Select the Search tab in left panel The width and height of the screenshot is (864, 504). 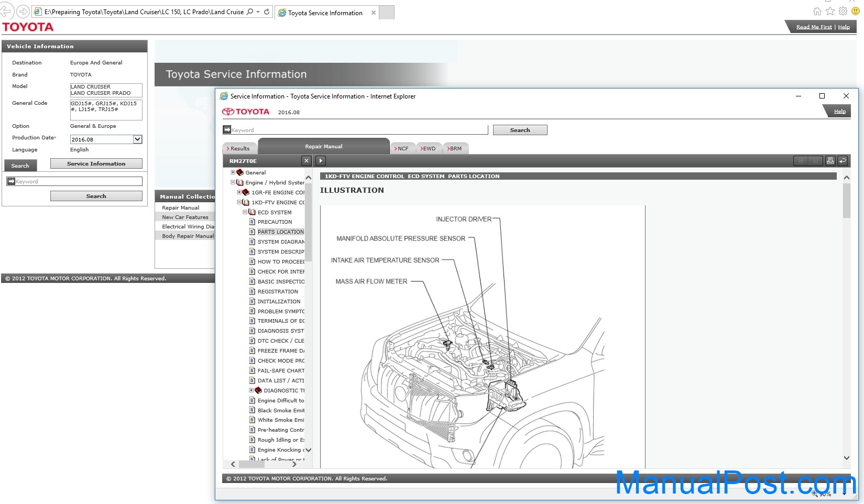(x=20, y=166)
